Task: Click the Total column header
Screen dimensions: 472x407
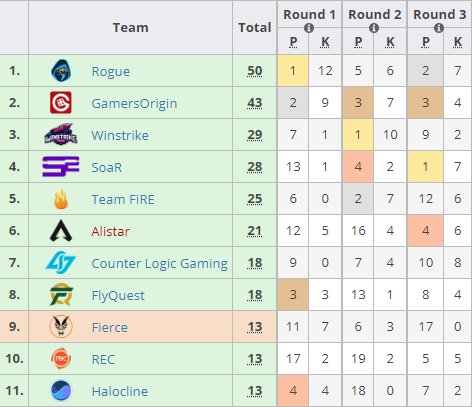Action: tap(255, 27)
